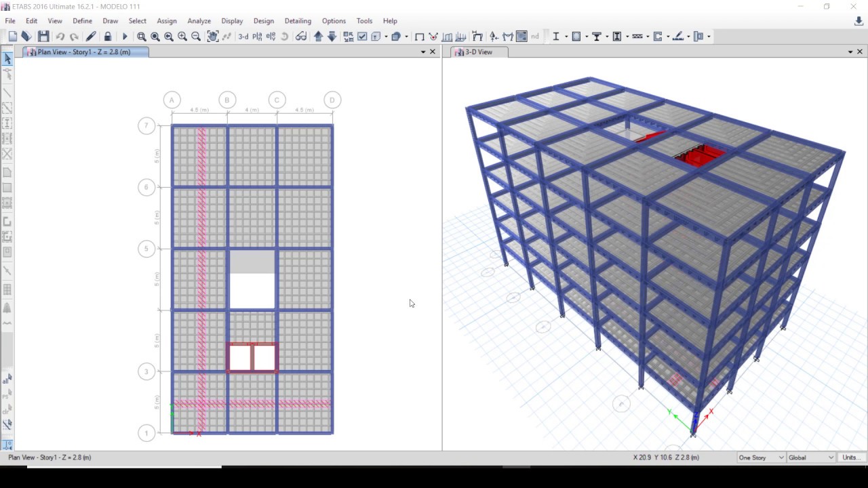The width and height of the screenshot is (868, 488).
Task: Switch to the Plan View - Story1 tab
Action: coord(85,52)
